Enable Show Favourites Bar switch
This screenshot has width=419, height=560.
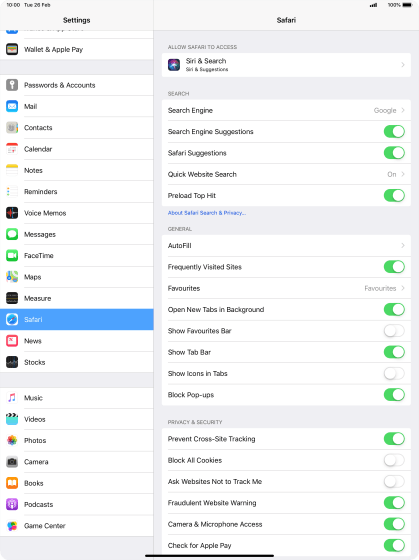(x=394, y=331)
